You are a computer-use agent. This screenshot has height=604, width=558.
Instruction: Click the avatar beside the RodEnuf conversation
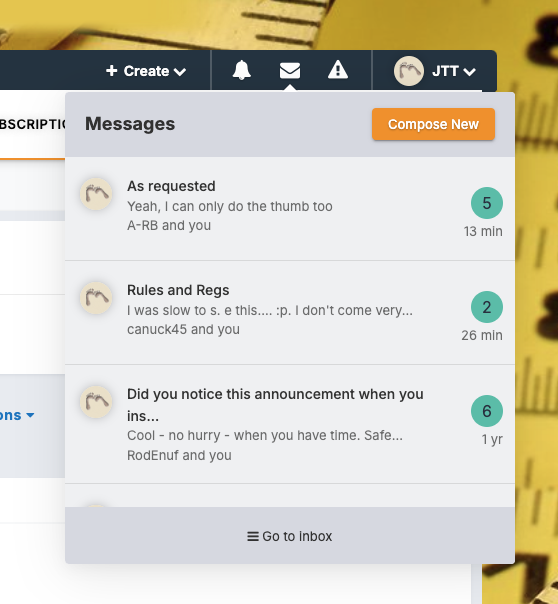pos(96,402)
